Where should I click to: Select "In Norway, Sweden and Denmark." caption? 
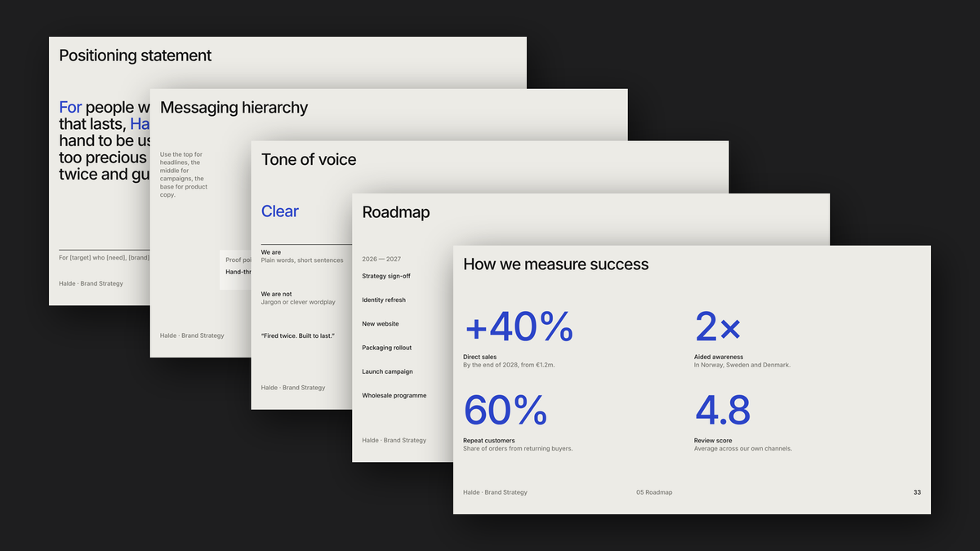[x=742, y=365]
